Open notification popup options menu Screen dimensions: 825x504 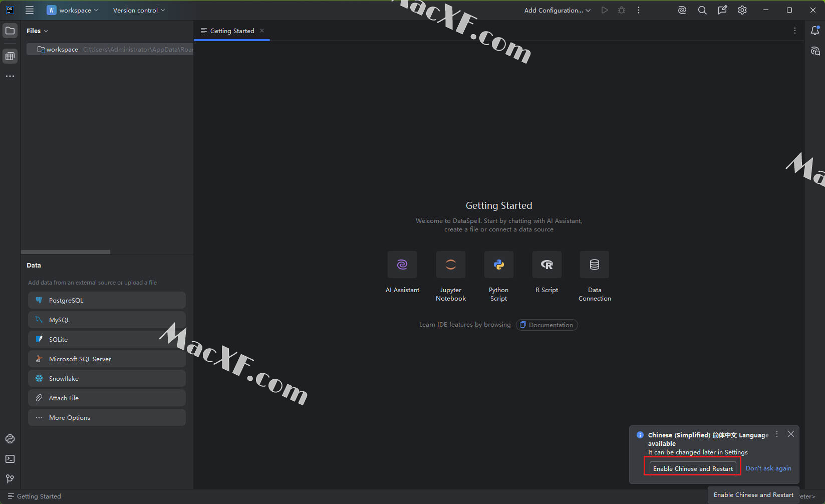tap(777, 434)
